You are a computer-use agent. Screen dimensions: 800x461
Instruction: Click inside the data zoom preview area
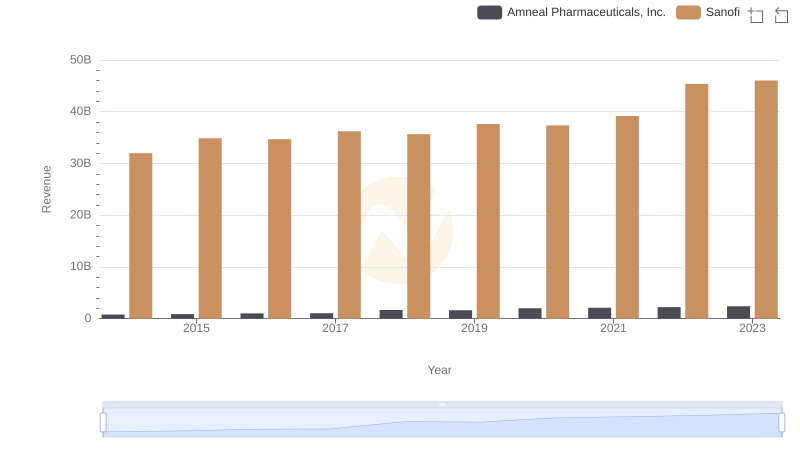point(442,423)
